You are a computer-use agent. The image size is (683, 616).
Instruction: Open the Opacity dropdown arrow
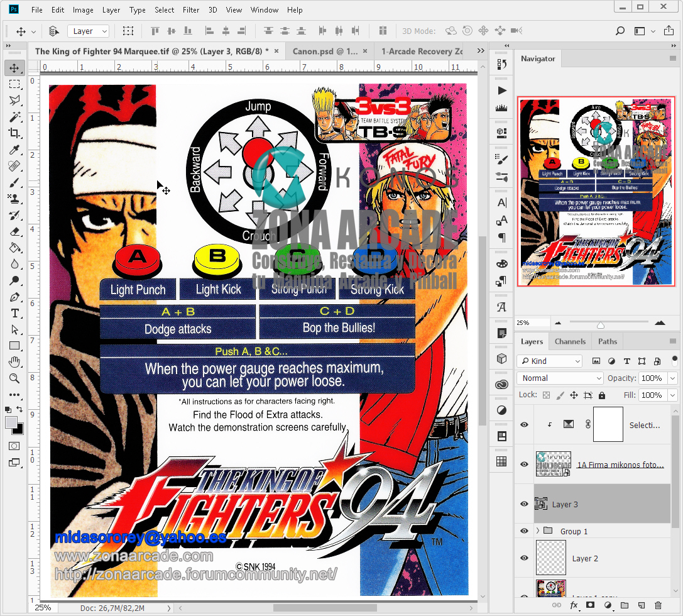point(672,378)
